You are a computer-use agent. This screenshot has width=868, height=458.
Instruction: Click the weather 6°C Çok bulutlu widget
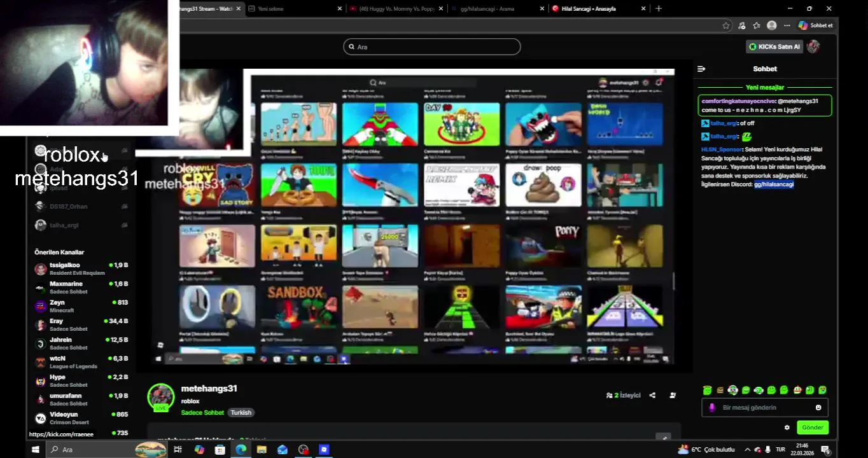[x=706, y=450]
